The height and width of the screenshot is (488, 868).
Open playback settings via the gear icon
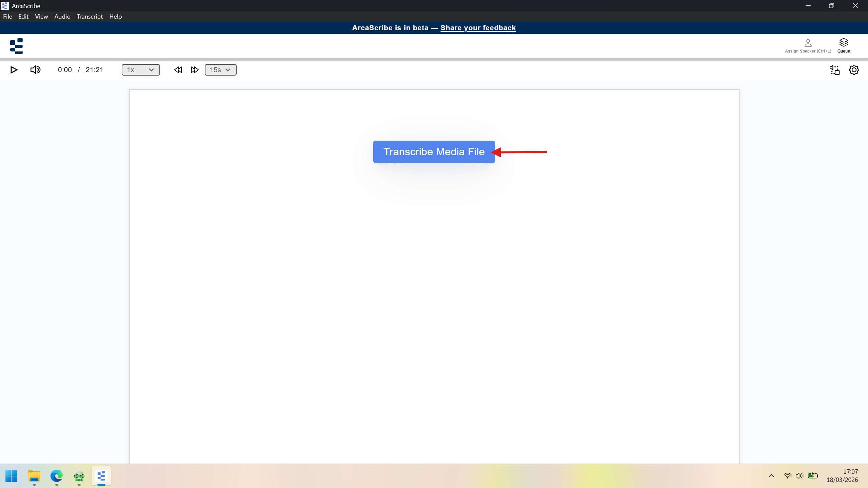click(x=854, y=70)
